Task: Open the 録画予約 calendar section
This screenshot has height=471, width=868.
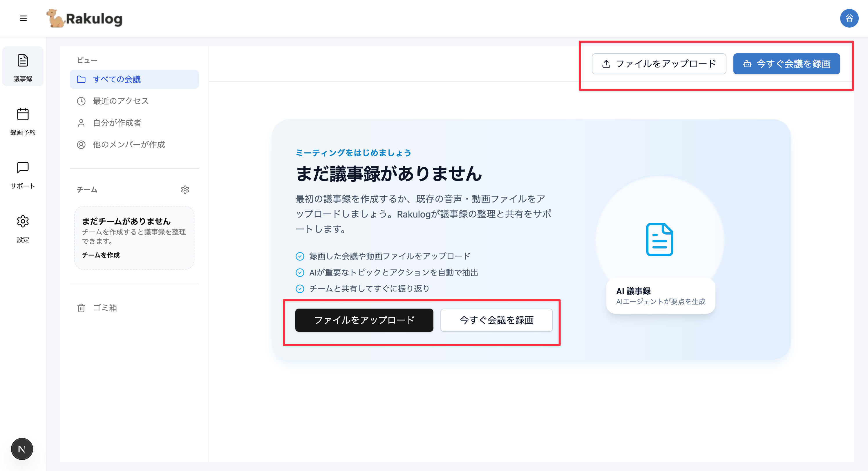Action: (x=23, y=121)
